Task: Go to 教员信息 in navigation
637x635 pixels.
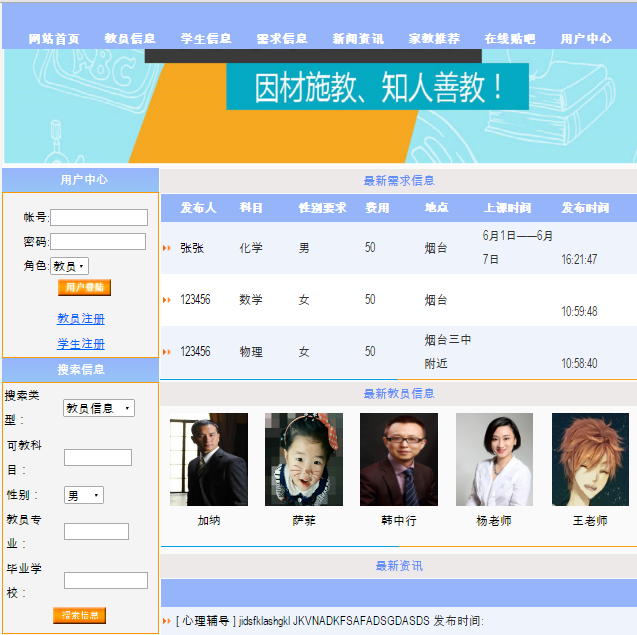Action: [x=130, y=39]
